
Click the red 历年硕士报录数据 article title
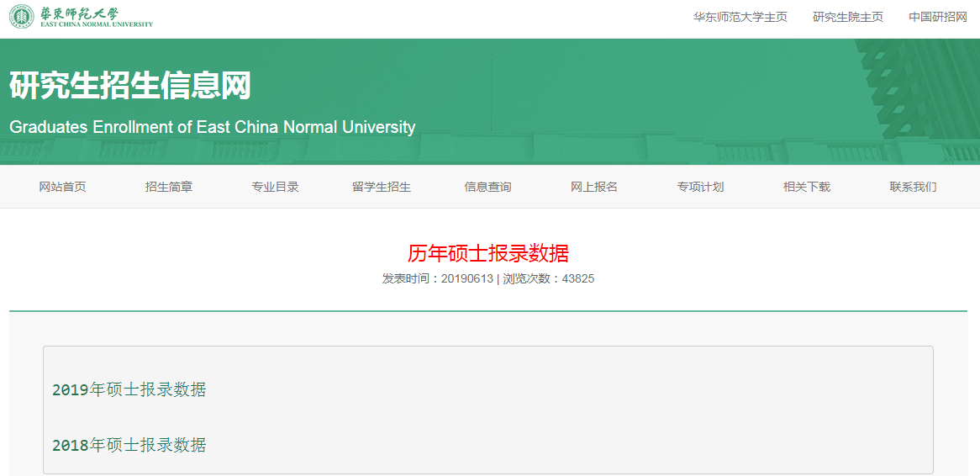[487, 252]
